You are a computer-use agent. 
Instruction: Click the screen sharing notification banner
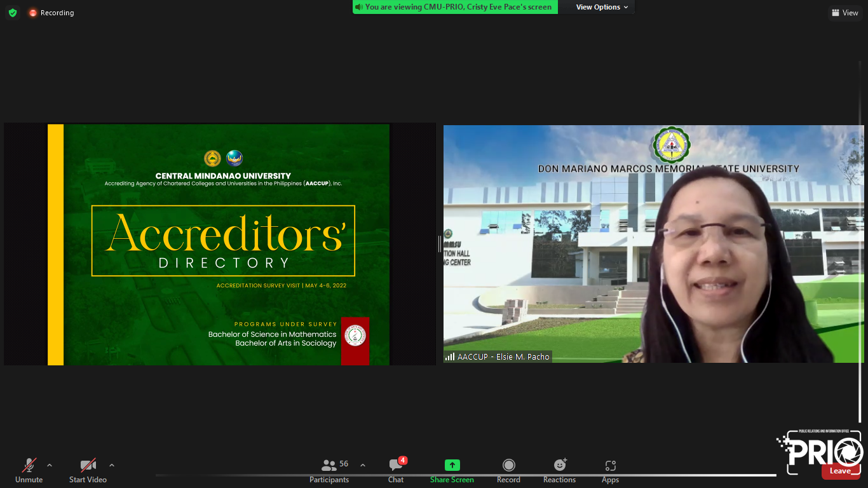tap(455, 7)
